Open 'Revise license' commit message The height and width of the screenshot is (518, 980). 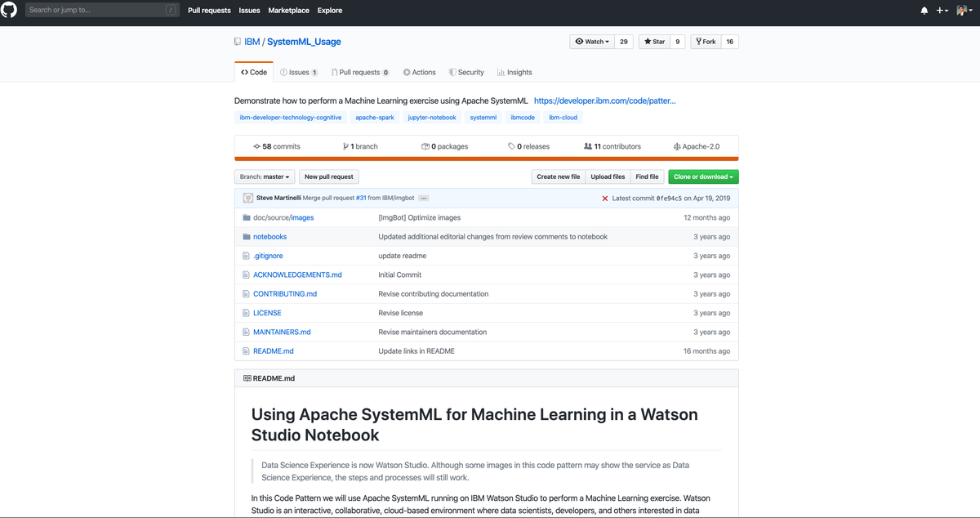(x=400, y=313)
